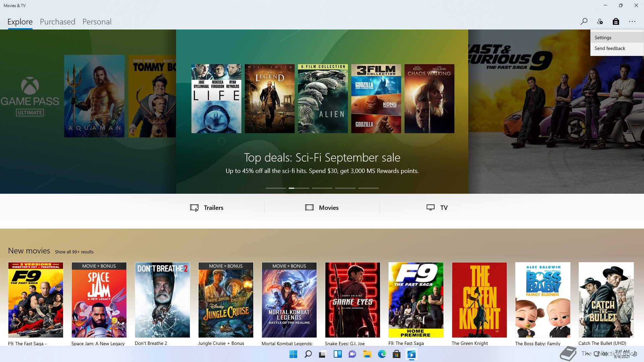The image size is (644, 362).
Task: Go to fifth carousel slide indicator
Action: [368, 188]
